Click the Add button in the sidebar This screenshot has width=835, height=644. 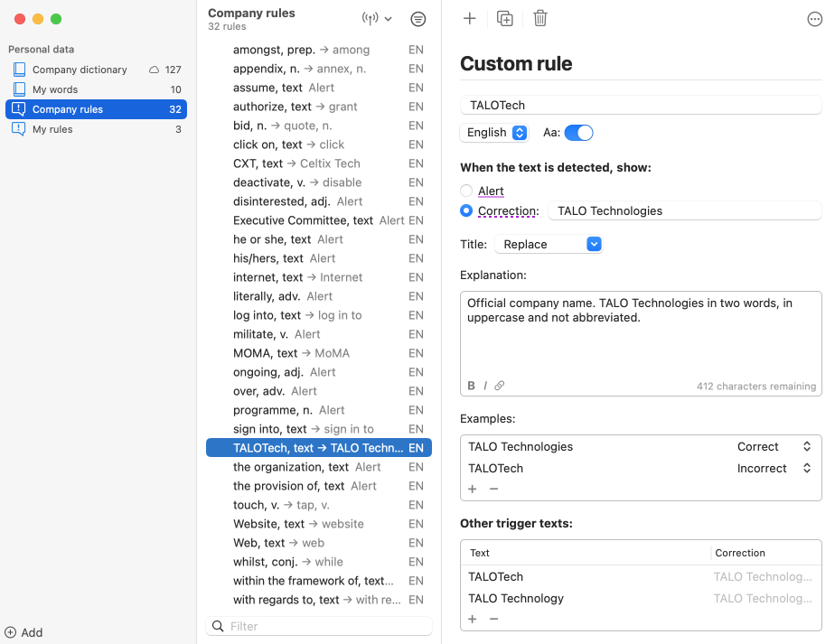(x=24, y=632)
